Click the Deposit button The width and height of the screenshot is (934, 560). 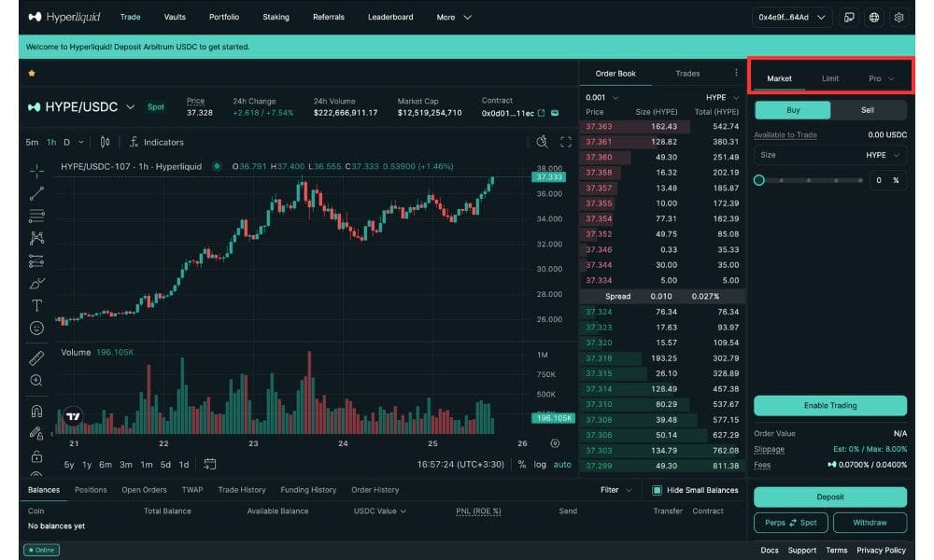[829, 497]
